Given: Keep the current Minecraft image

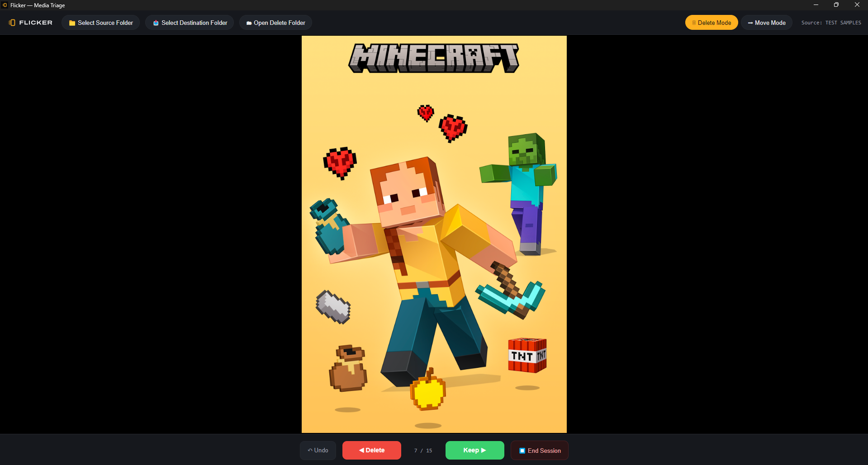Looking at the screenshot, I should click(475, 451).
